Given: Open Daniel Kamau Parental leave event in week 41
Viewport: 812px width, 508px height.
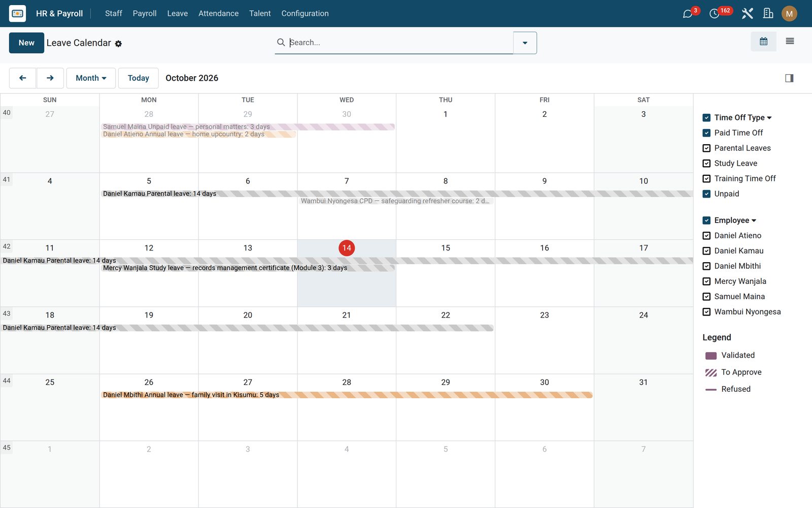Looking at the screenshot, I should click(397, 194).
